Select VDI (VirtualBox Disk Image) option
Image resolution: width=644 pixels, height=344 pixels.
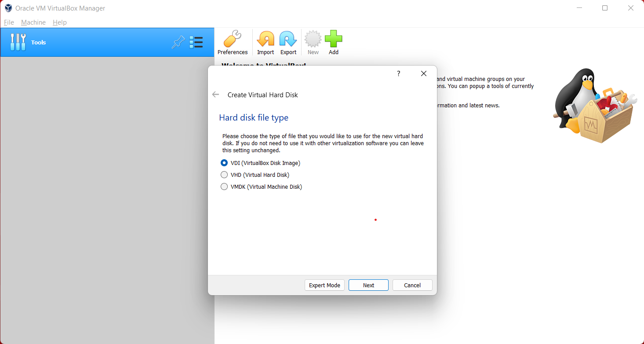click(224, 163)
